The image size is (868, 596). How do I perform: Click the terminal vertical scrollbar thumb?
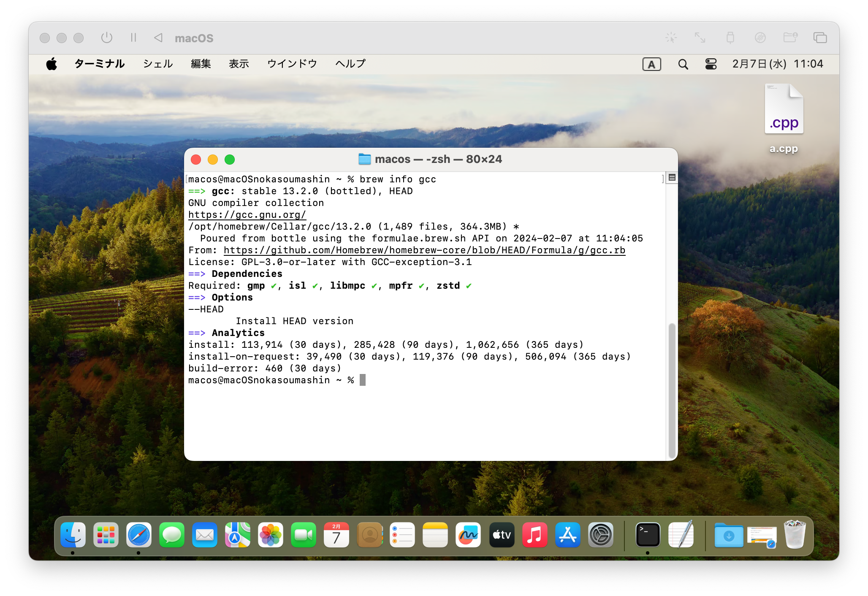coord(672,390)
